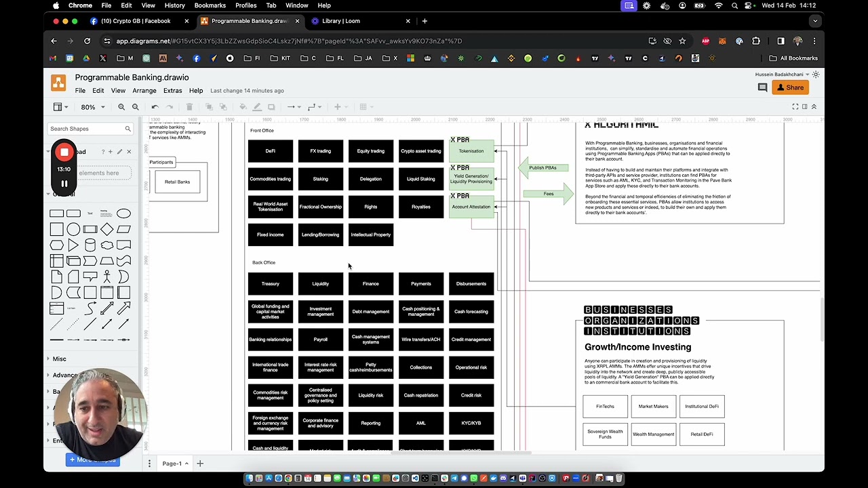This screenshot has height=488, width=868.
Task: Select the hexagon shape in General palette
Action: pos(56,245)
